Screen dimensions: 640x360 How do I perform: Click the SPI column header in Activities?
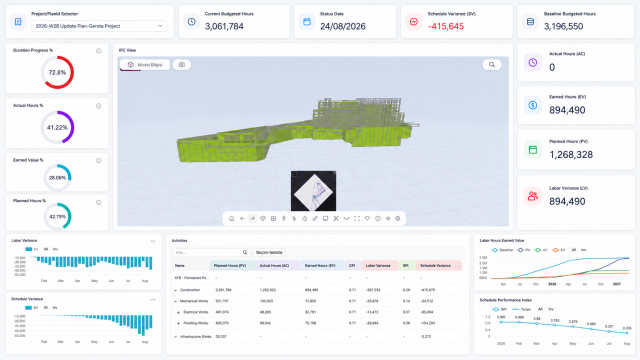click(x=406, y=266)
